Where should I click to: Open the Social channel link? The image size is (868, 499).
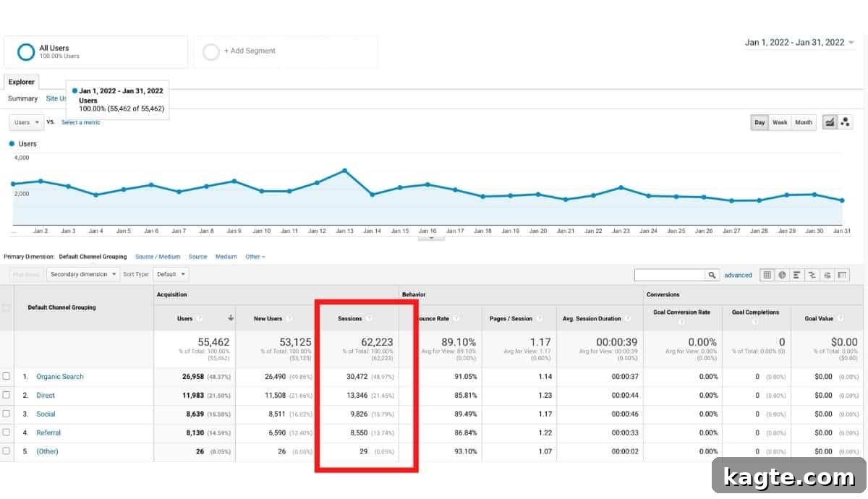click(46, 414)
